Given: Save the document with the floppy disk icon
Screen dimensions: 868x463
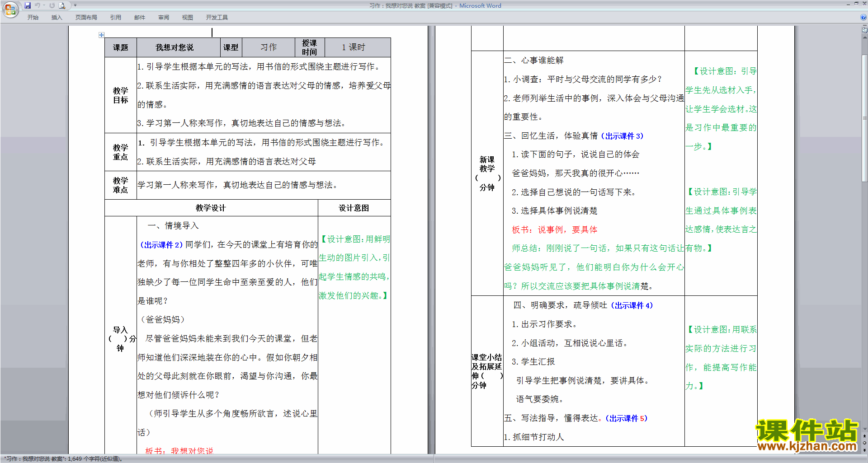Looking at the screenshot, I should [28, 5].
